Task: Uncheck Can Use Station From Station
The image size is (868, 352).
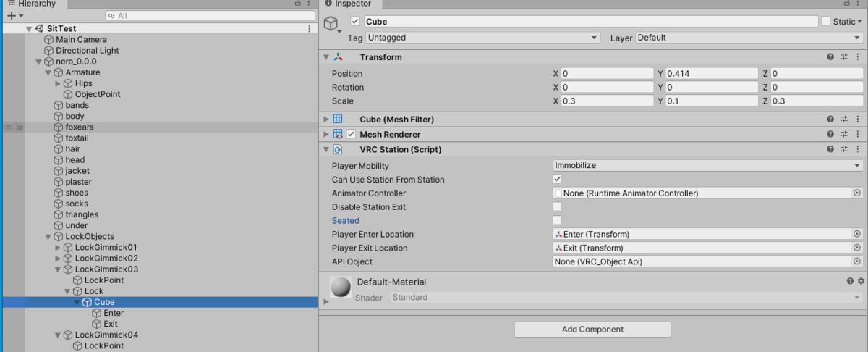Action: click(x=557, y=180)
